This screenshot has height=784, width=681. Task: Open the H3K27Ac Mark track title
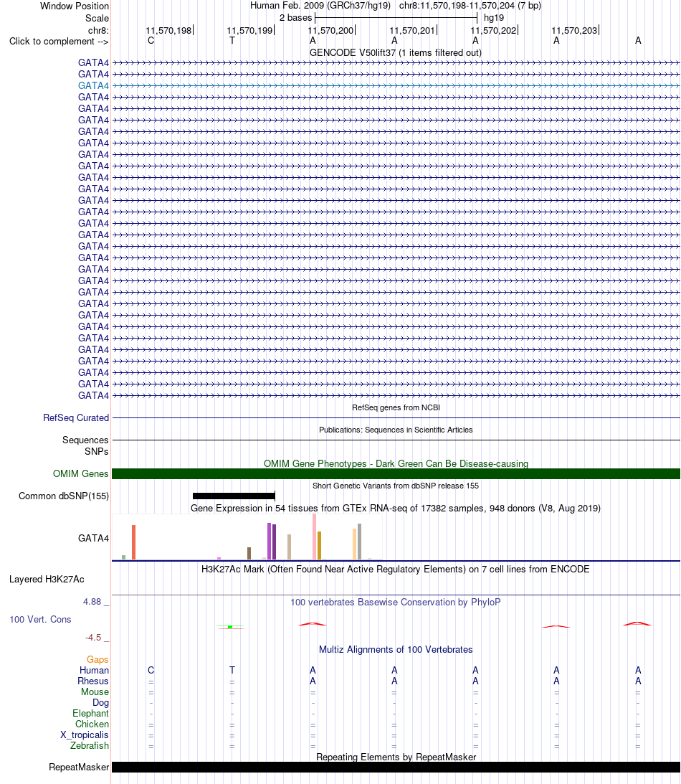395,569
